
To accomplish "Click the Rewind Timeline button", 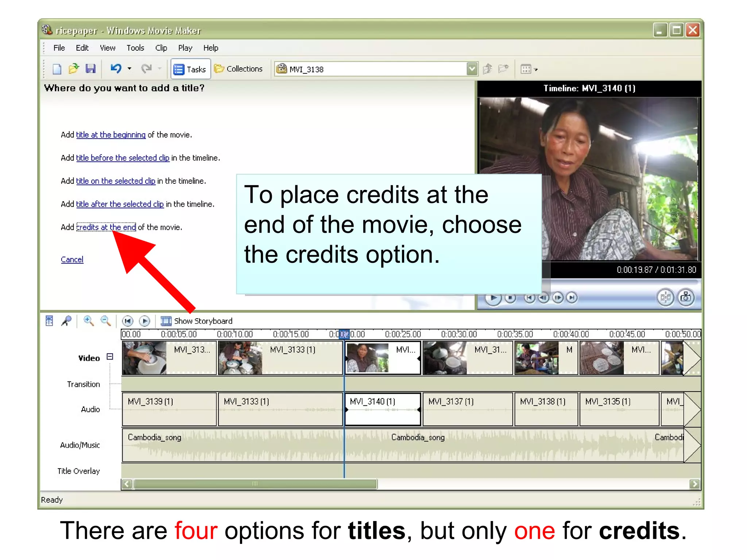I will click(127, 321).
